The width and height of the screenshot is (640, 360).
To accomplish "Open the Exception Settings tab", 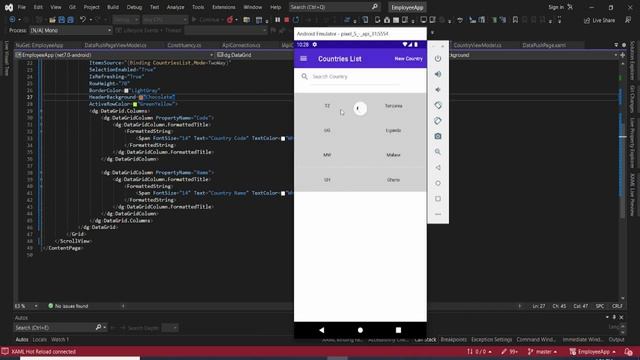I will (491, 340).
